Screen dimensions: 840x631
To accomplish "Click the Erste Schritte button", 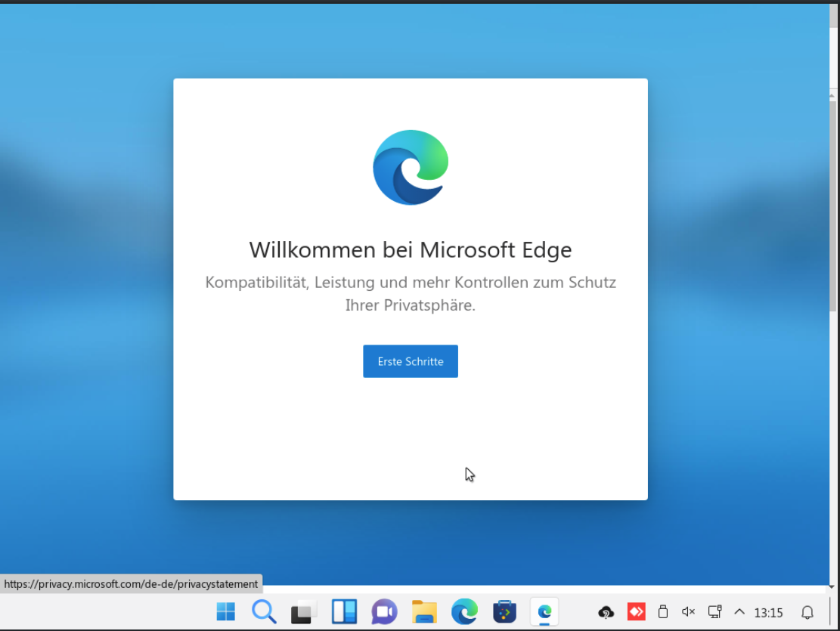I will (411, 361).
